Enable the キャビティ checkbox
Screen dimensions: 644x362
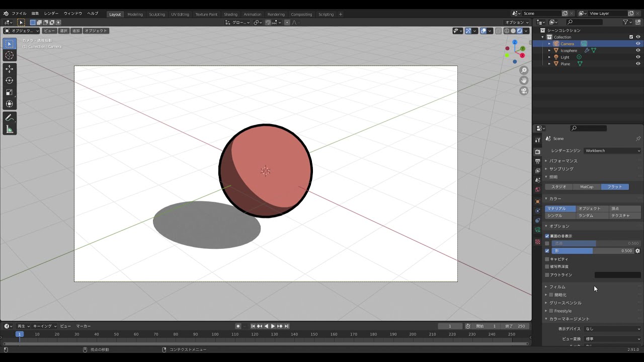click(x=547, y=259)
